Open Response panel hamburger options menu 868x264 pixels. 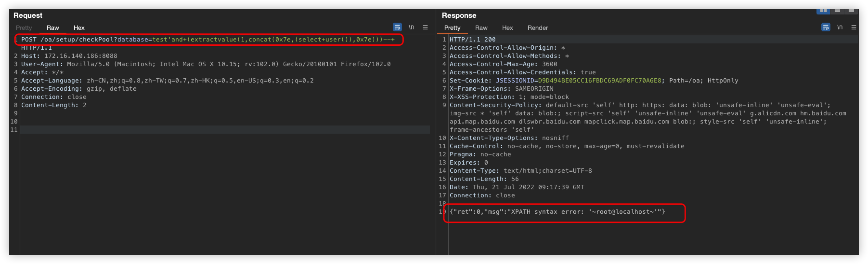click(854, 27)
